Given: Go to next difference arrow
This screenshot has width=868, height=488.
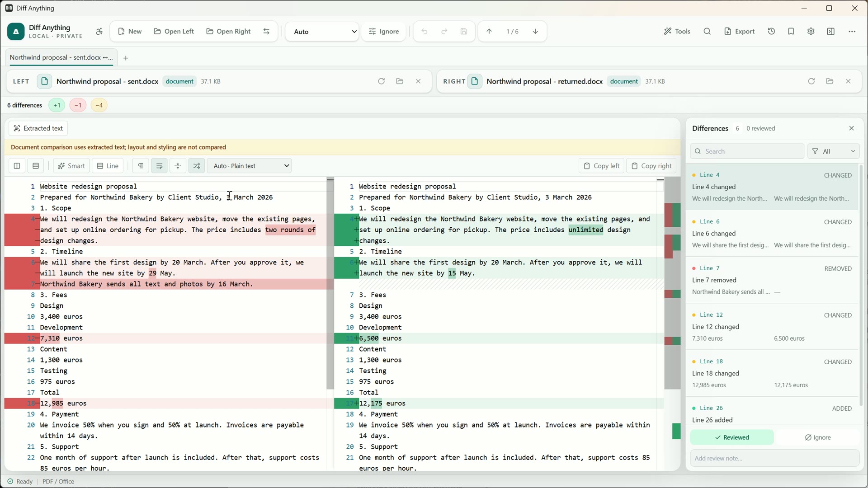Looking at the screenshot, I should click(536, 32).
